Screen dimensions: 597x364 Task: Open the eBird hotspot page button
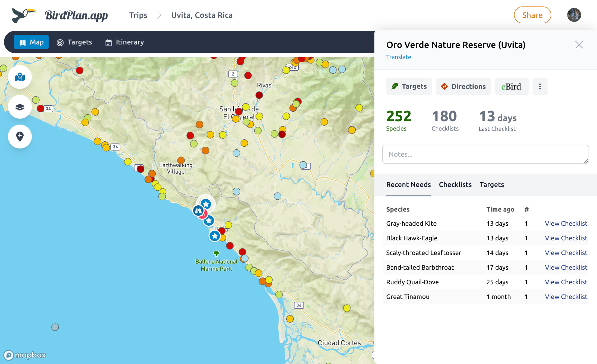(511, 87)
